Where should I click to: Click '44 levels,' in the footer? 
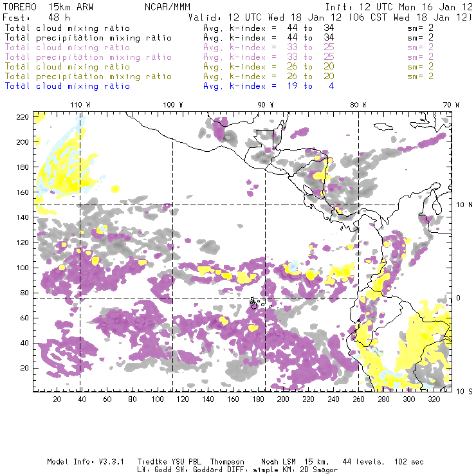363,462
